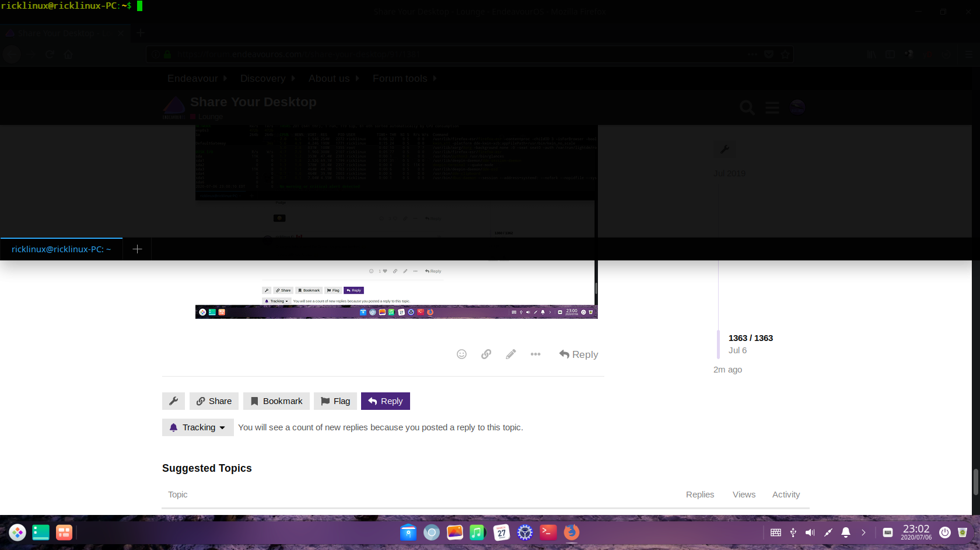Image resolution: width=980 pixels, height=550 pixels.
Task: Open the orange multitasking view icon
Action: coord(64,532)
